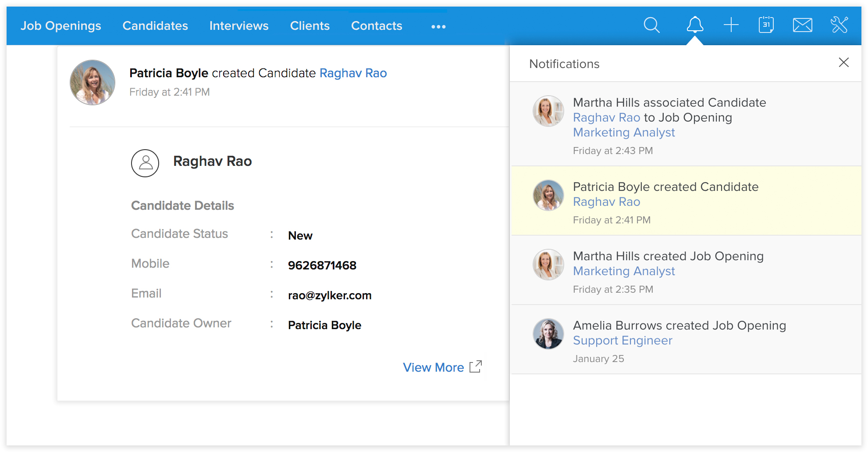Click the notifications bell icon

(x=695, y=25)
